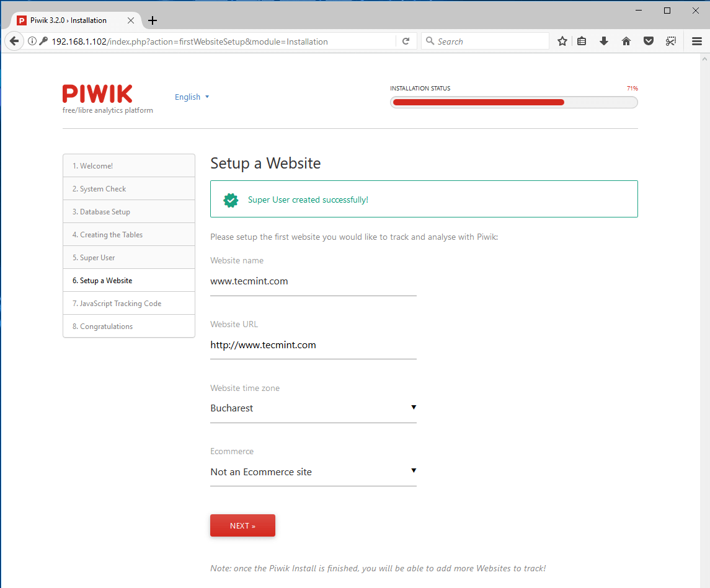Go to the browser home icon
The image size is (710, 588).
click(x=626, y=41)
